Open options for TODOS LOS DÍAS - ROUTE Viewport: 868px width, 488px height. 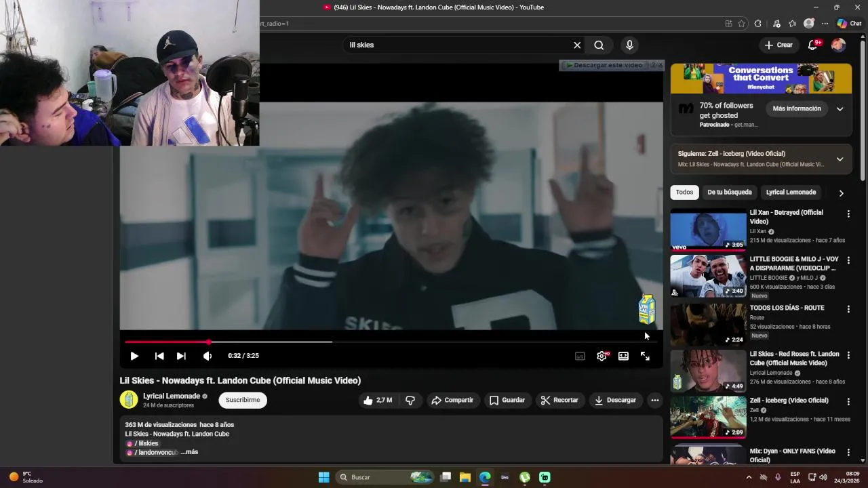pos(848,309)
